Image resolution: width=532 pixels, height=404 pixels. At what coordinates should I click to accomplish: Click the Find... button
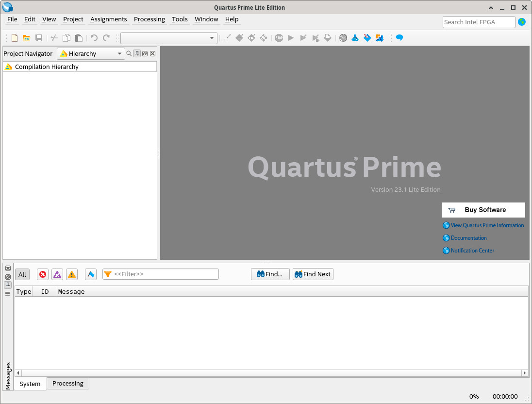270,274
